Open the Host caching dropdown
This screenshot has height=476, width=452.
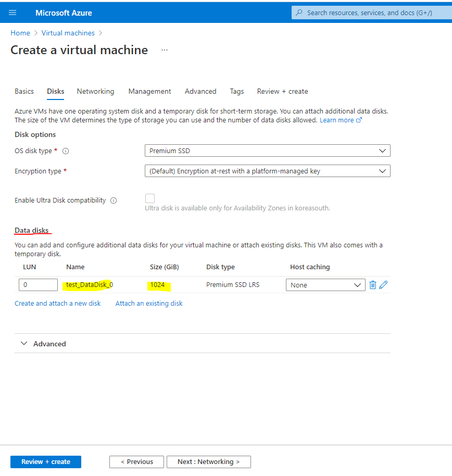(325, 285)
